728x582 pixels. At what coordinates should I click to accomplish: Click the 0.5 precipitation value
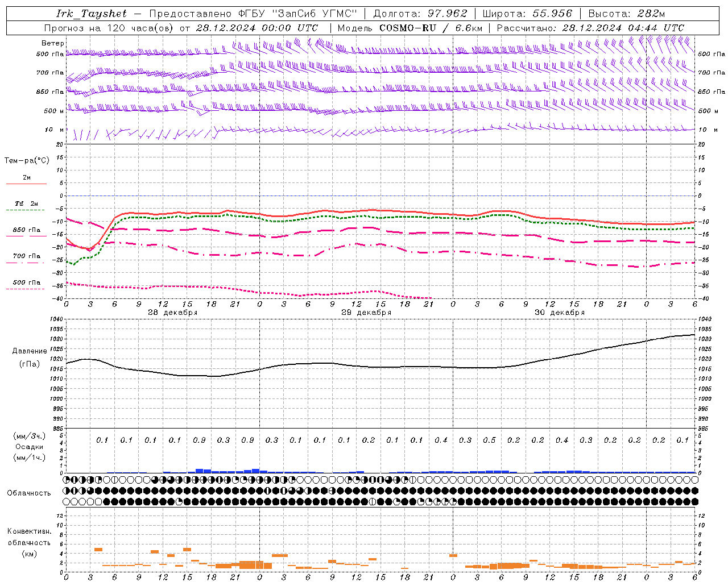click(x=489, y=440)
